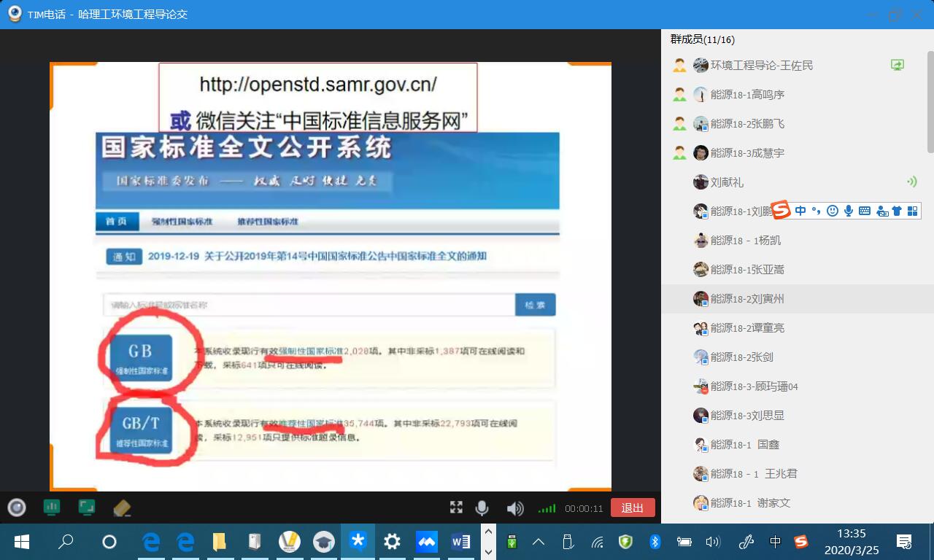Select the eraser tool in the call toolbar

point(122,507)
